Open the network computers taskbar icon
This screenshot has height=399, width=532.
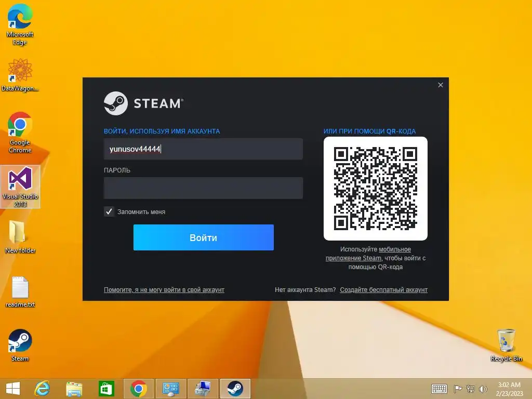coord(203,389)
